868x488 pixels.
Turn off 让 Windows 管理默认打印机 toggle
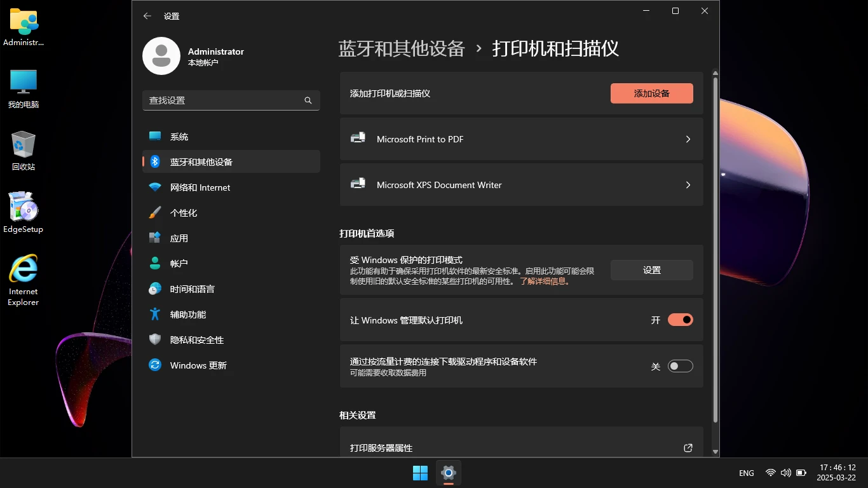coord(680,320)
